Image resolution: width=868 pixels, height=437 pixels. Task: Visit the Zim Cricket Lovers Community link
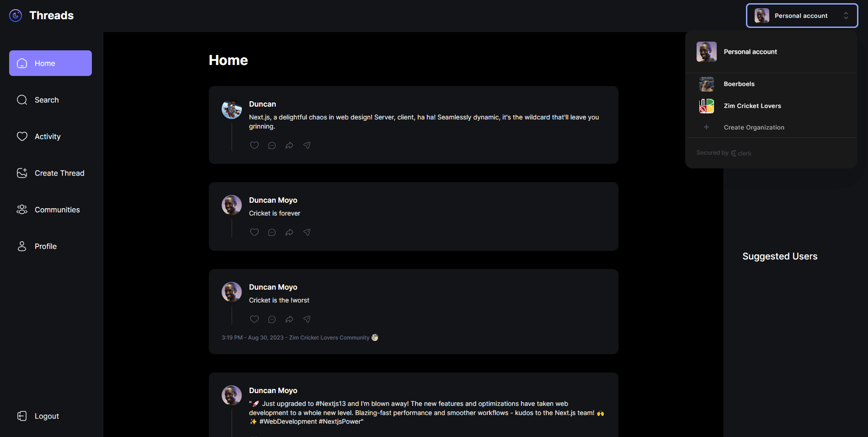(x=329, y=337)
